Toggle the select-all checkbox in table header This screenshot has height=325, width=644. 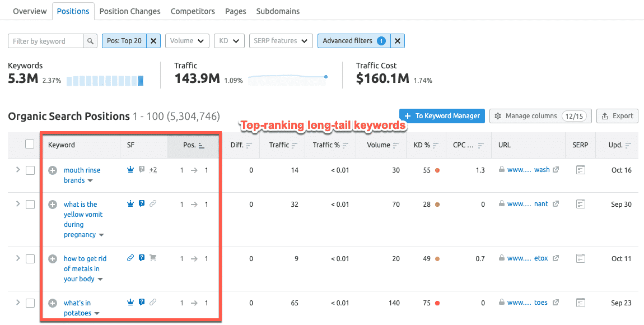(30, 145)
